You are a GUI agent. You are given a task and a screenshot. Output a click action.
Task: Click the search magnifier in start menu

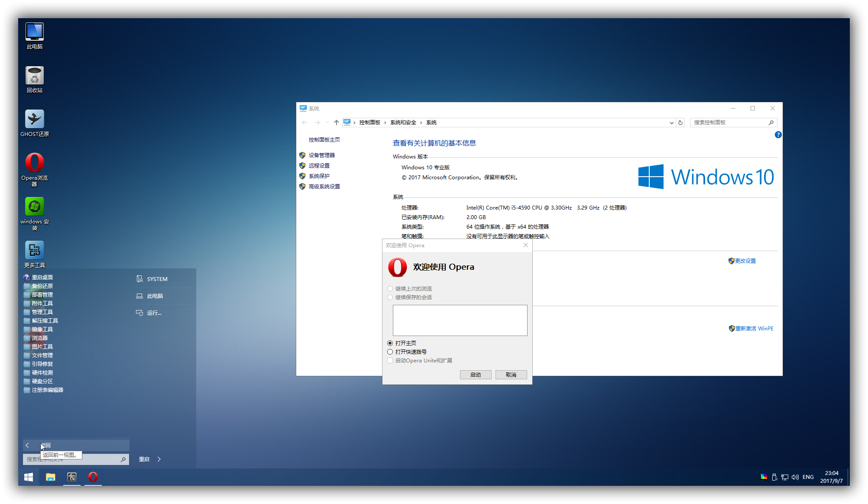[x=123, y=459]
